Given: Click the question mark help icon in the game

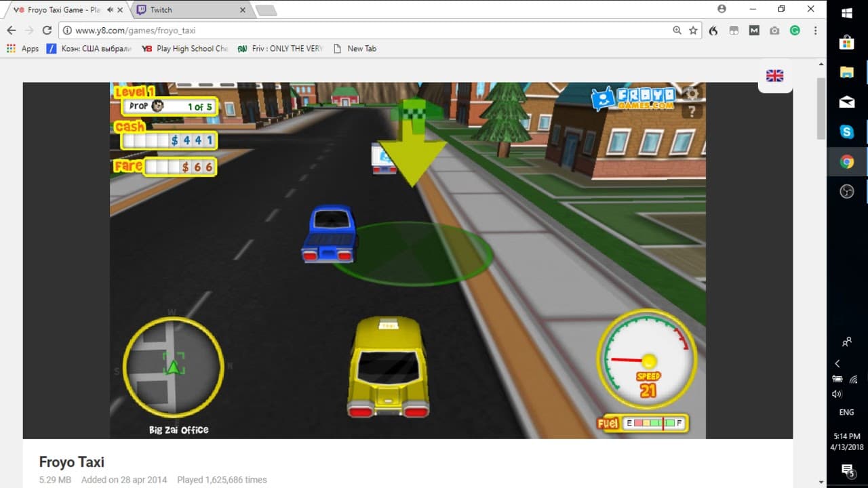Looking at the screenshot, I should tap(692, 111).
